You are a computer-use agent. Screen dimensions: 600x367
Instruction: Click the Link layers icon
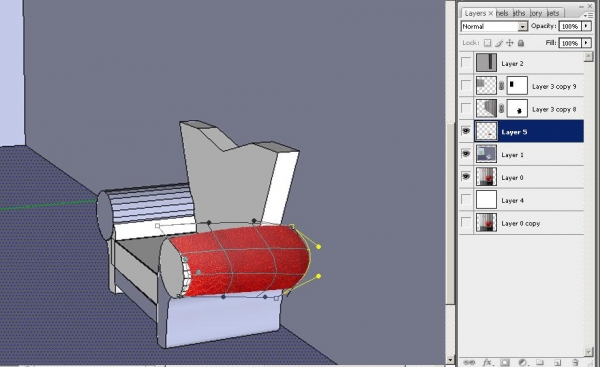pyautogui.click(x=469, y=362)
